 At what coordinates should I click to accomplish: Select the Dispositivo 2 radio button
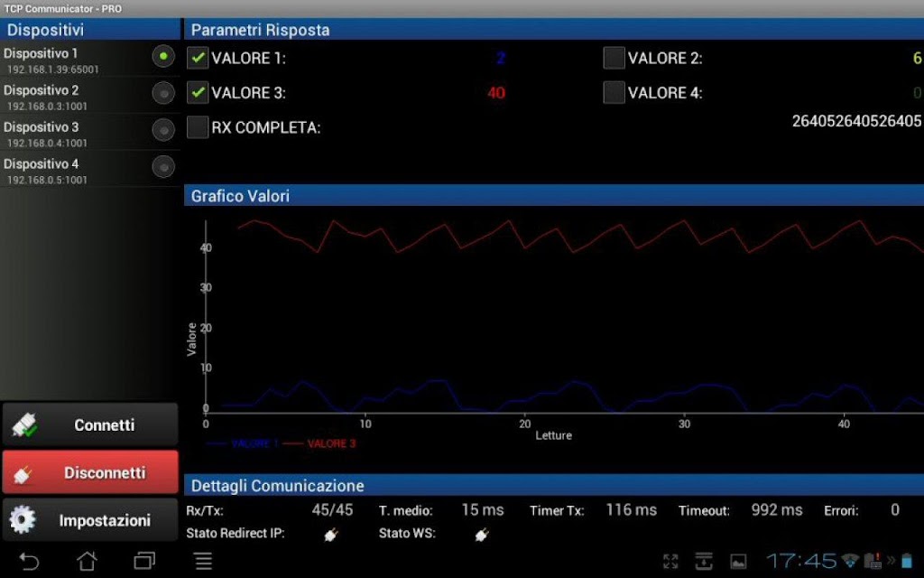click(163, 93)
